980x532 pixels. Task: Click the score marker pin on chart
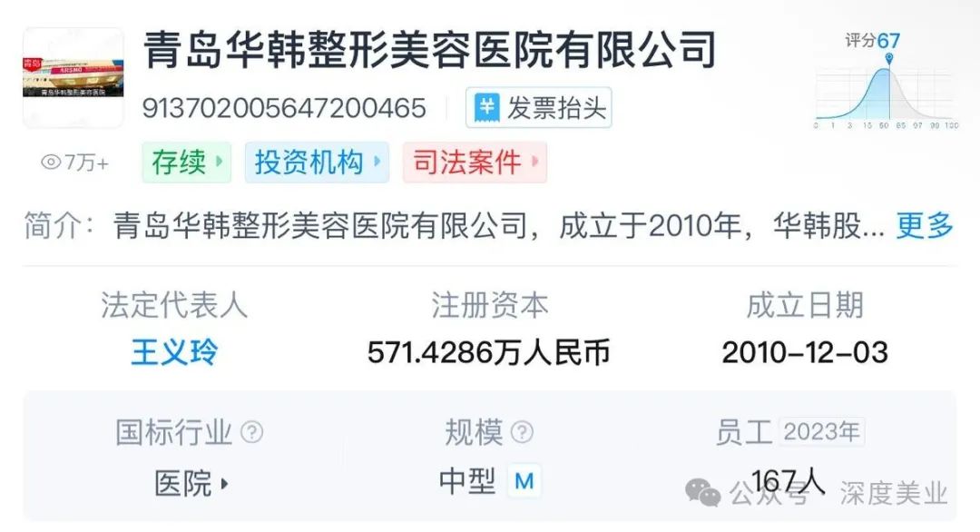[888, 58]
